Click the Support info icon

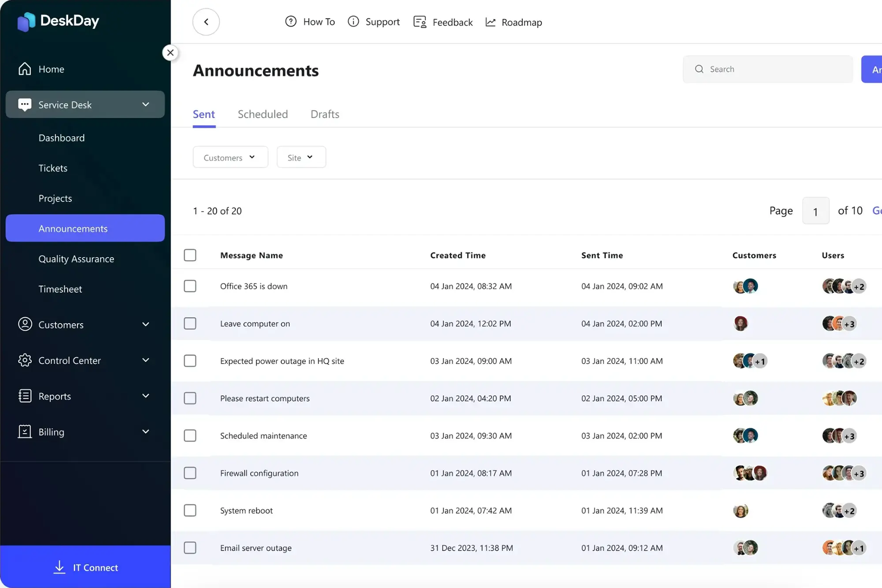click(353, 22)
